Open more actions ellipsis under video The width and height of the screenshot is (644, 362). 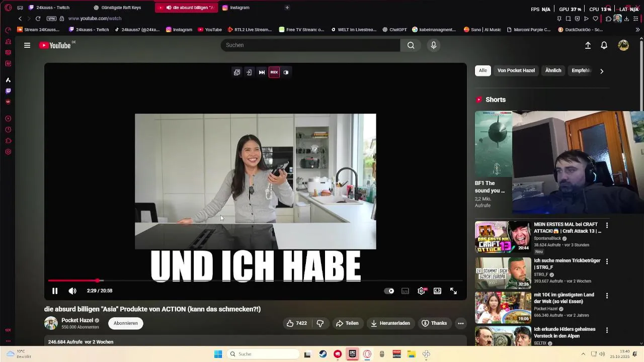point(460,323)
